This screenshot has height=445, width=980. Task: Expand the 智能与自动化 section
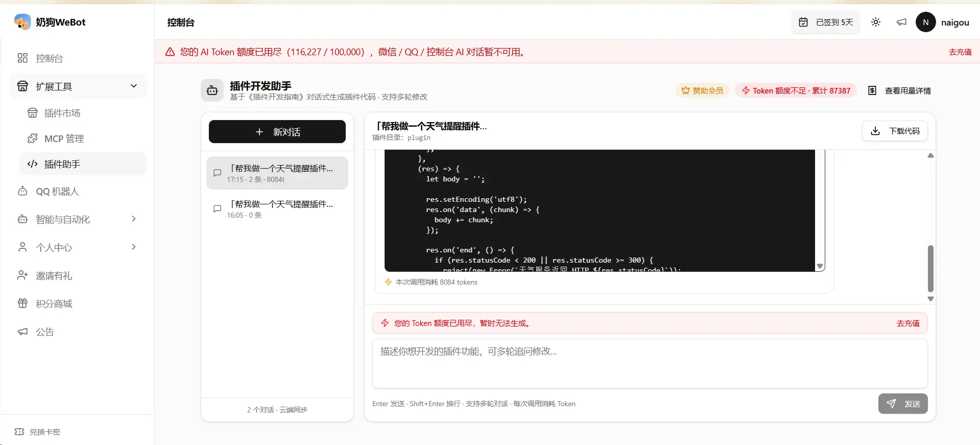[78, 219]
